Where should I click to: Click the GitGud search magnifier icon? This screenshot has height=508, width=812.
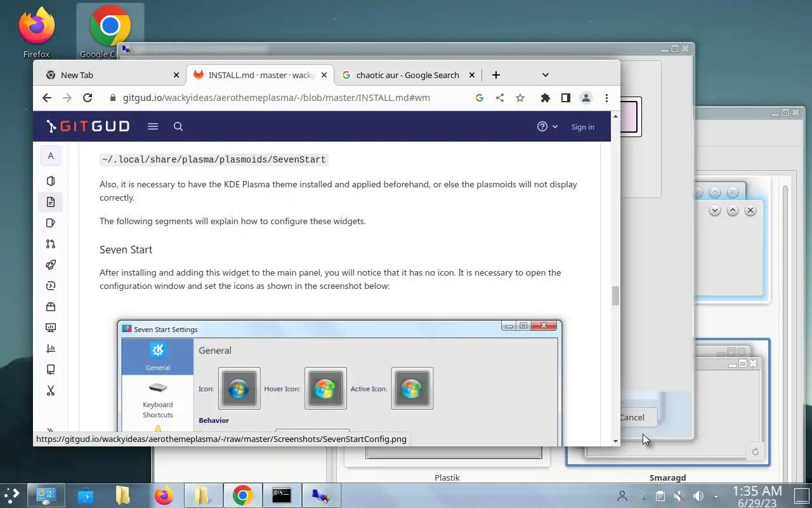click(178, 126)
